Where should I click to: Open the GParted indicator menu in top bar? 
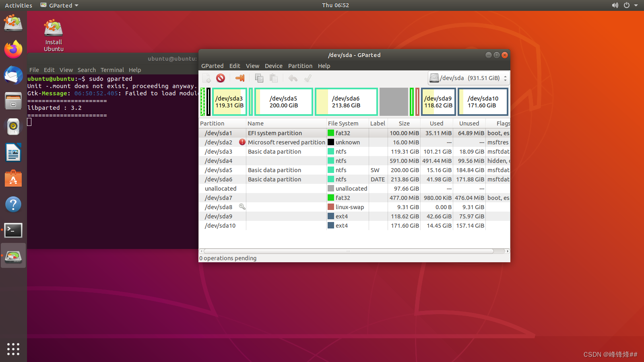[59, 5]
